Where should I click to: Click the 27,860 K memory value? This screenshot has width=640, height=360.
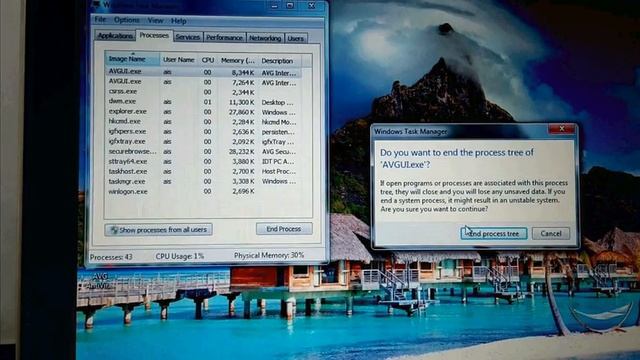tap(241, 112)
